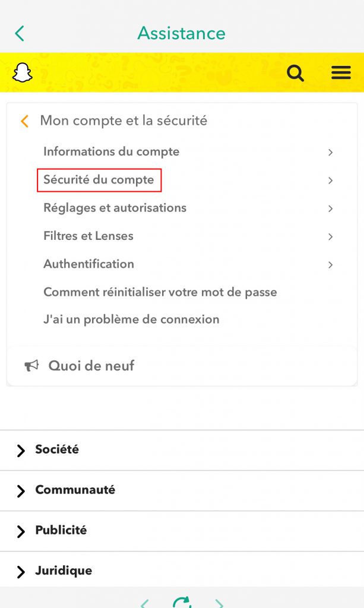This screenshot has width=364, height=608.
Task: Open the hamburger menu
Action: click(x=341, y=72)
